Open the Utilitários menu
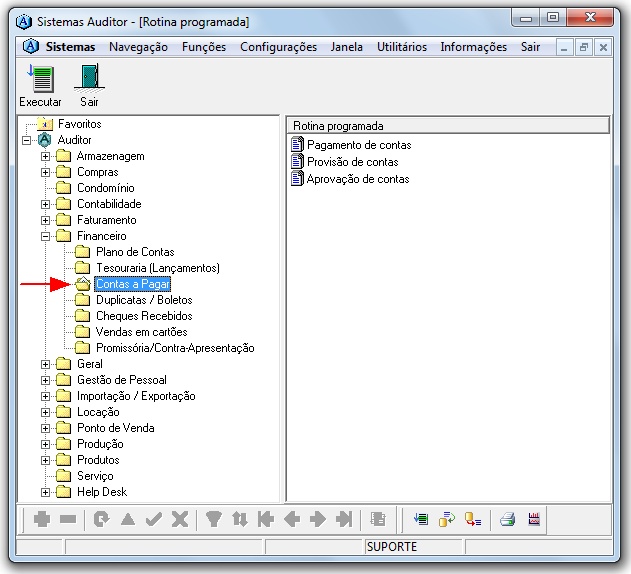The image size is (631, 574). (402, 47)
